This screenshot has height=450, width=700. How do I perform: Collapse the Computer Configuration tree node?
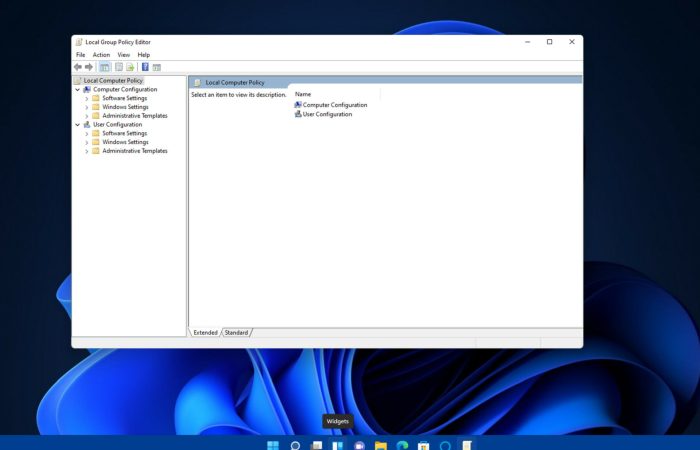click(x=78, y=90)
